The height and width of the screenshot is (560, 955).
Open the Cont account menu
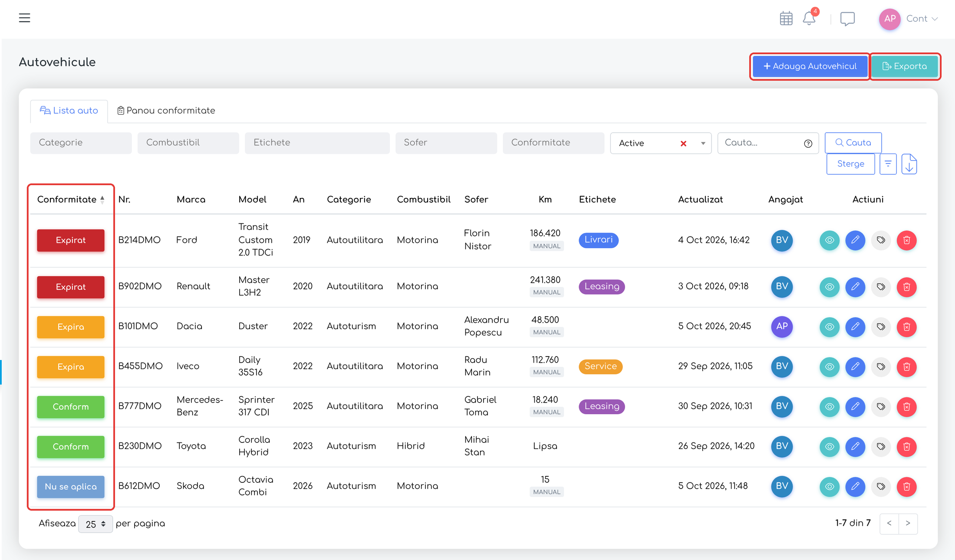coord(922,19)
